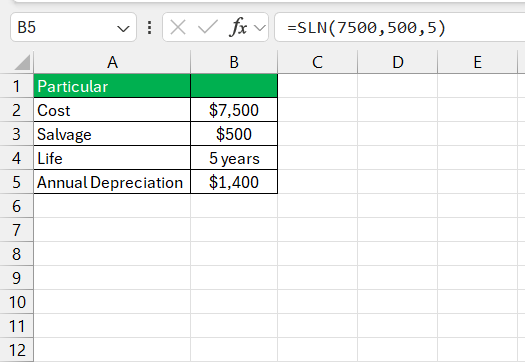The image size is (525, 362).
Task: Click the 'Life' cell
Action: pyautogui.click(x=112, y=158)
